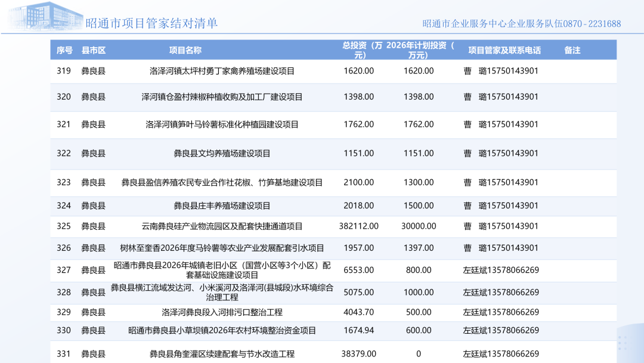Select row number 330
Image resolution: width=644 pixels, height=363 pixels.
click(x=64, y=330)
